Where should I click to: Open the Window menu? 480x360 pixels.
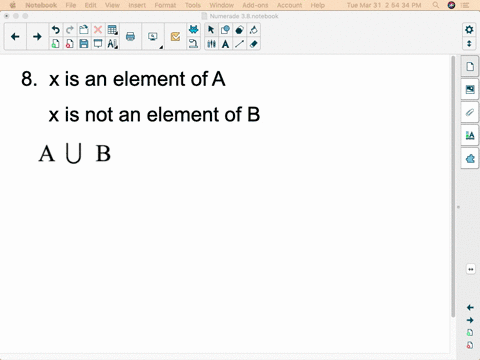[221, 5]
